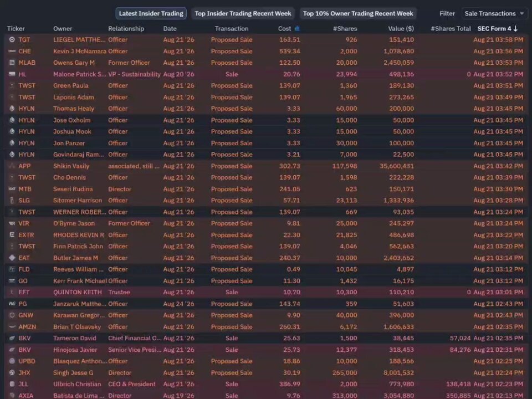The width and height of the screenshot is (532, 399).
Task: Select the Latest Insider Trading tab
Action: pos(151,13)
